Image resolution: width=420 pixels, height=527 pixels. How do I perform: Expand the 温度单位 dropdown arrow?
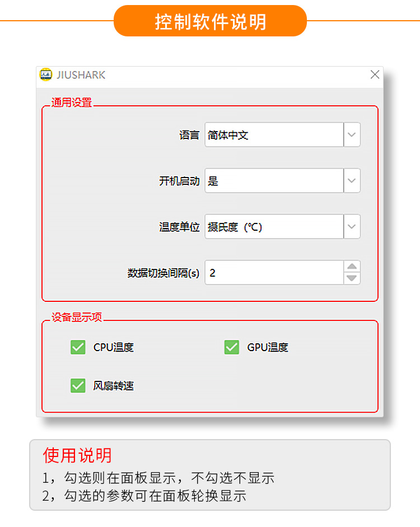352,226
